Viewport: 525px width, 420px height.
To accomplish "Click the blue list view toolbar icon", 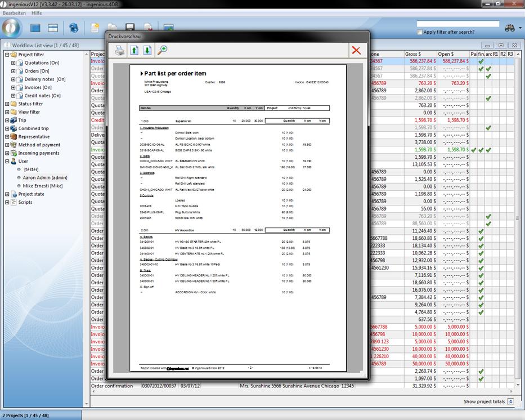I will point(35,28).
